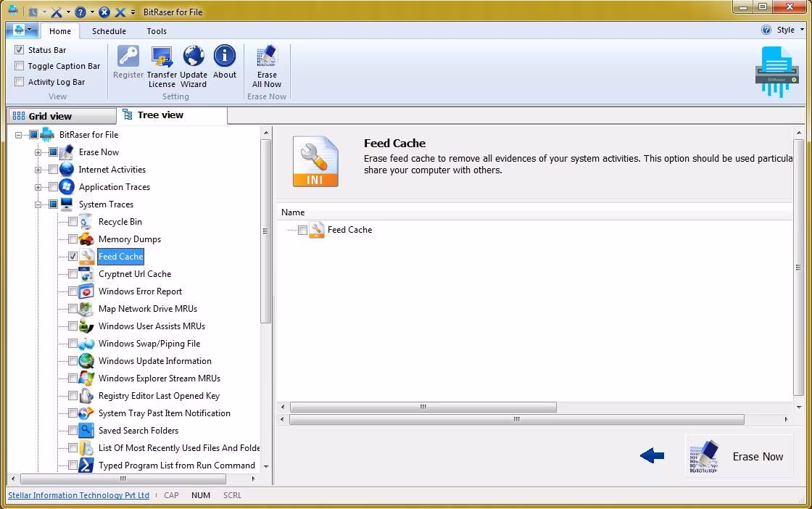
Task: Check the Internet Activities checkbox
Action: [54, 170]
